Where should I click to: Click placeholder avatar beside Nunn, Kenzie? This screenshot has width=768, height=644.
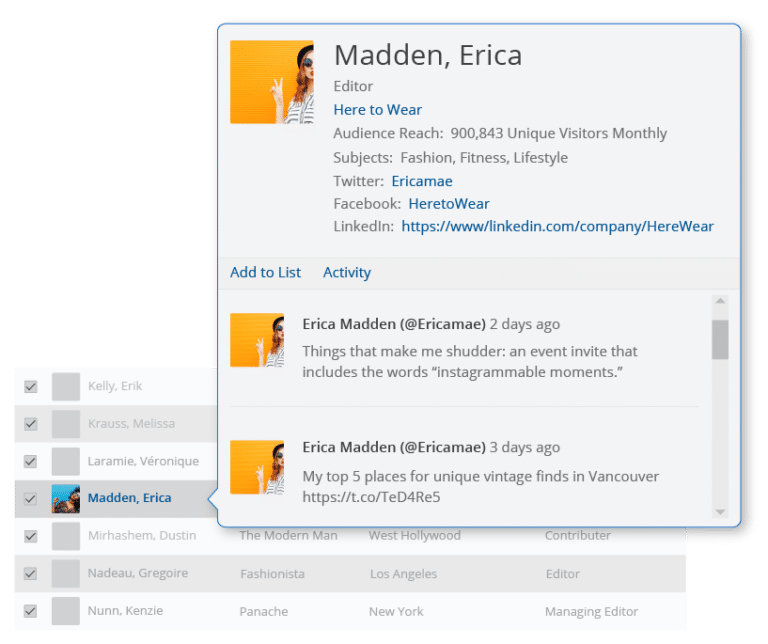[66, 611]
